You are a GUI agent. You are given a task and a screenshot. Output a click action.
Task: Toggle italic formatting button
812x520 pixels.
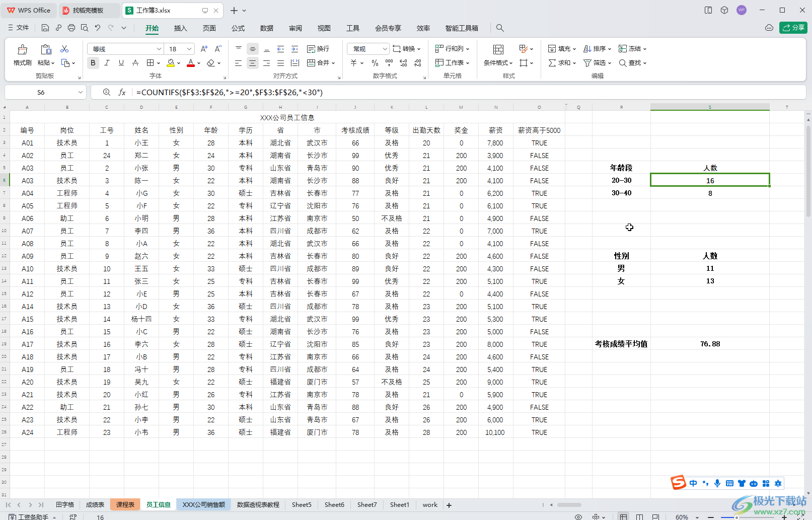click(x=107, y=63)
